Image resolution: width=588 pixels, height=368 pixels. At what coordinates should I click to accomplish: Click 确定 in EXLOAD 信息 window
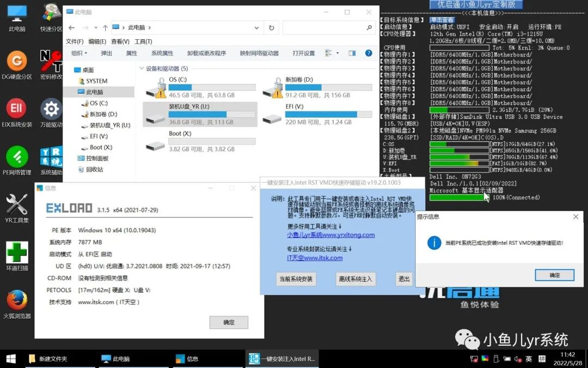229,322
